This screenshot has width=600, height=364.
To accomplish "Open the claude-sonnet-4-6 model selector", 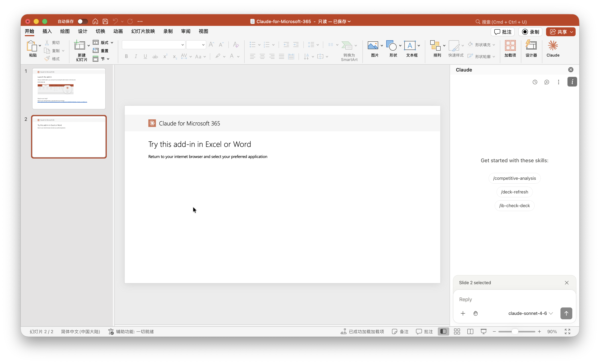I will coord(530,313).
